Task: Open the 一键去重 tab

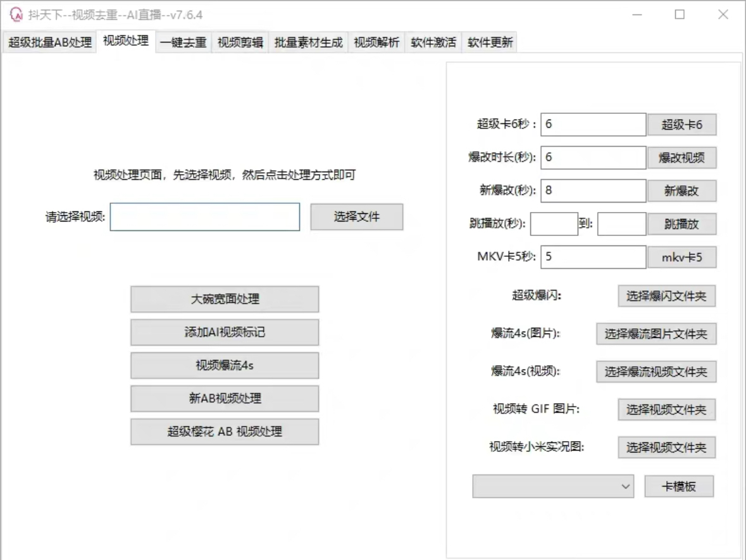Action: pos(182,43)
